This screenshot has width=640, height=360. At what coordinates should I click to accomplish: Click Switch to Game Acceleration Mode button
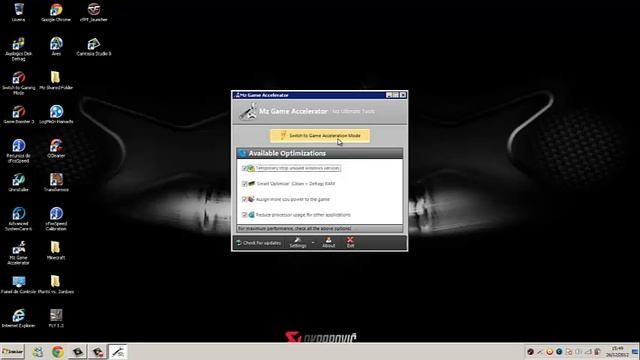pyautogui.click(x=320, y=136)
